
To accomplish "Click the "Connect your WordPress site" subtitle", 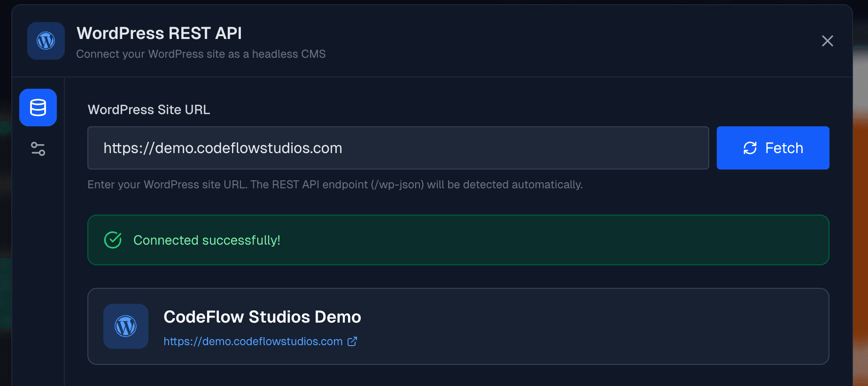I will pos(201,54).
